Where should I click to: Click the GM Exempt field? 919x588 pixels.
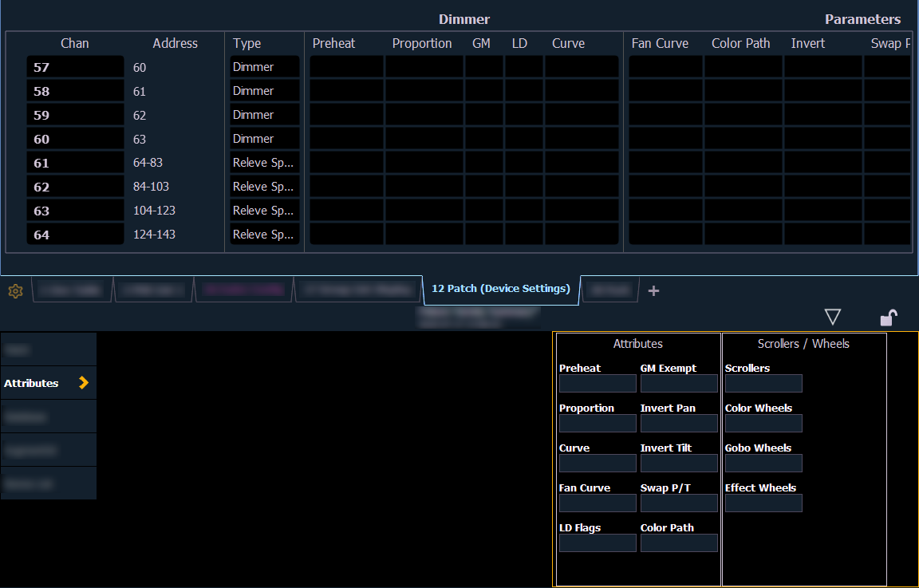679,384
